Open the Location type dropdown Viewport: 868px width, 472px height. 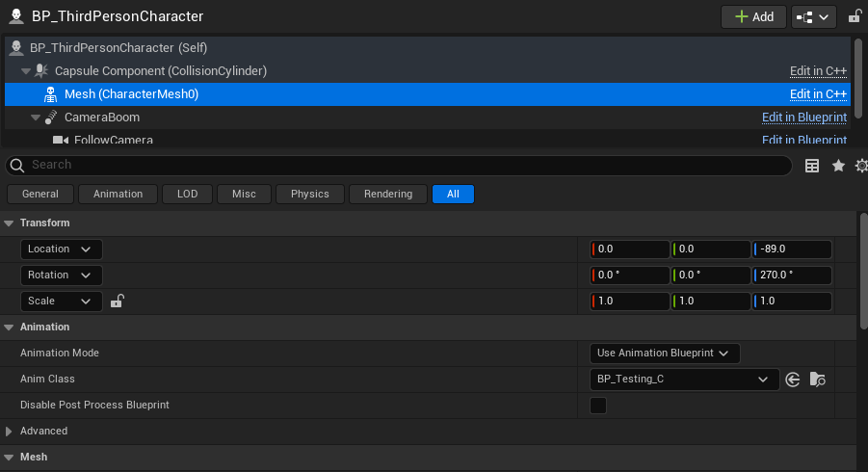click(x=61, y=249)
